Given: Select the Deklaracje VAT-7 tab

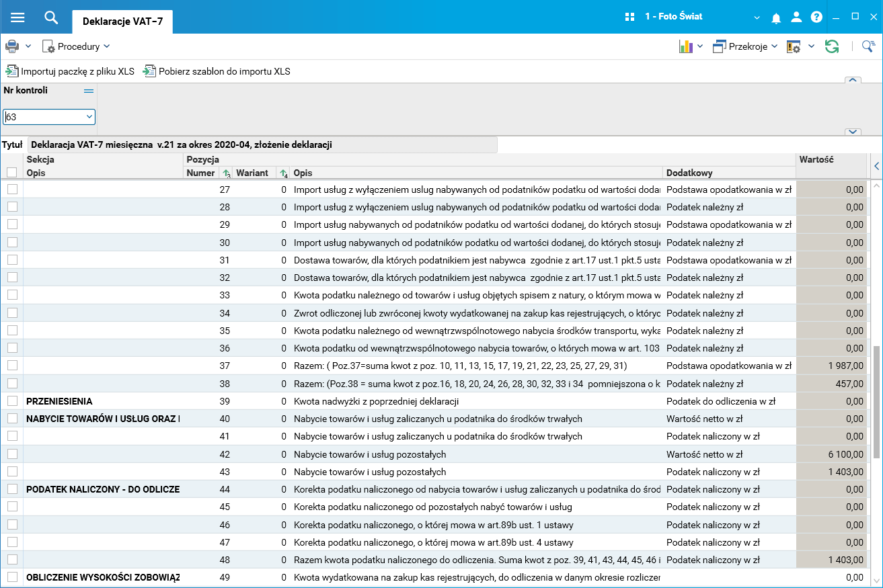Looking at the screenshot, I should pos(122,22).
